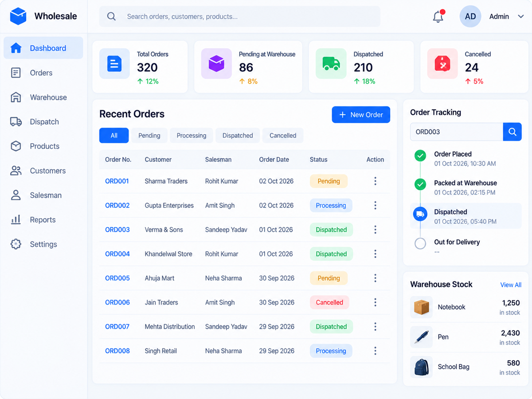Click the Processing badge for ORD008
Image resolution: width=532 pixels, height=399 pixels.
point(331,351)
